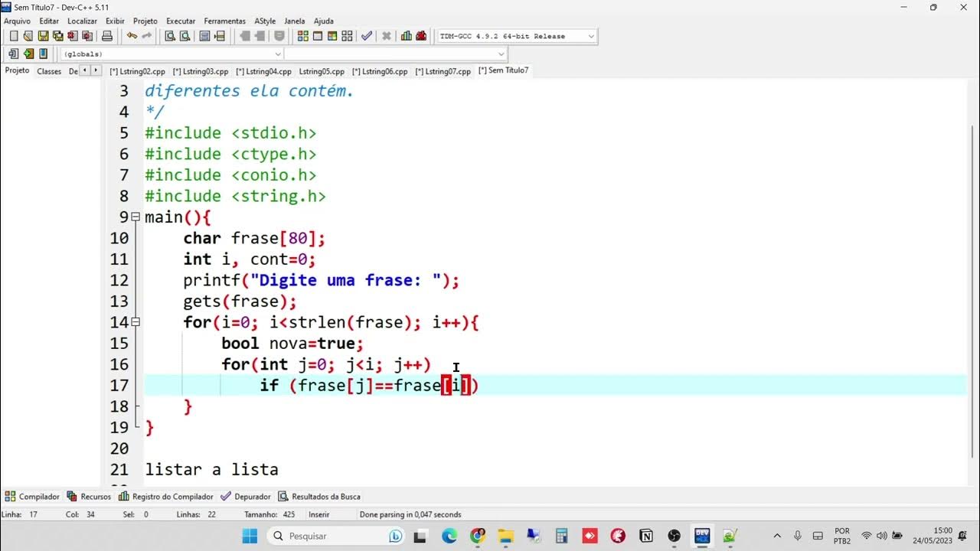Open the Resultados da Busca tab
980x551 pixels.
pos(319,497)
